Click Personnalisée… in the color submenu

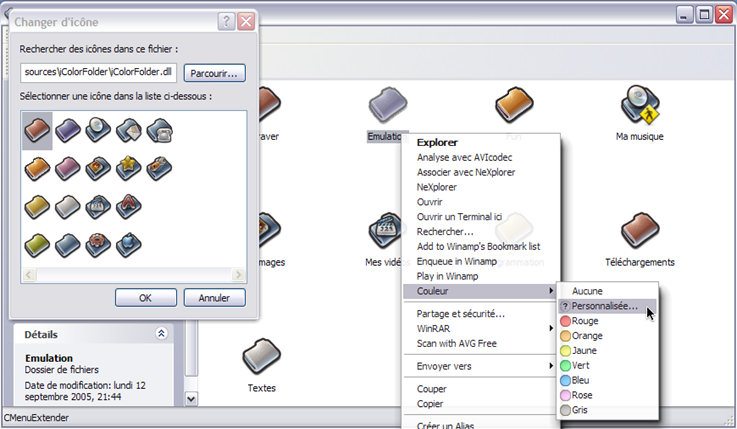pos(604,306)
